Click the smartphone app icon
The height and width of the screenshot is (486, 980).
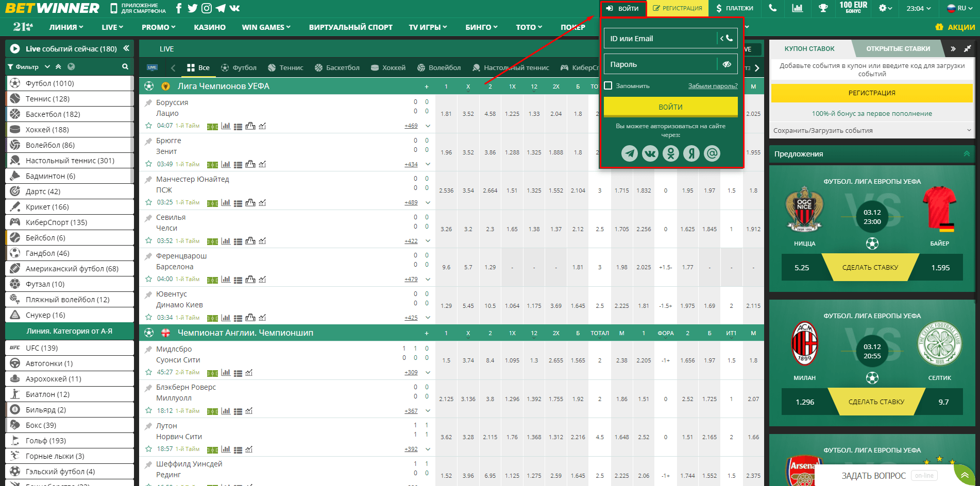(x=114, y=8)
